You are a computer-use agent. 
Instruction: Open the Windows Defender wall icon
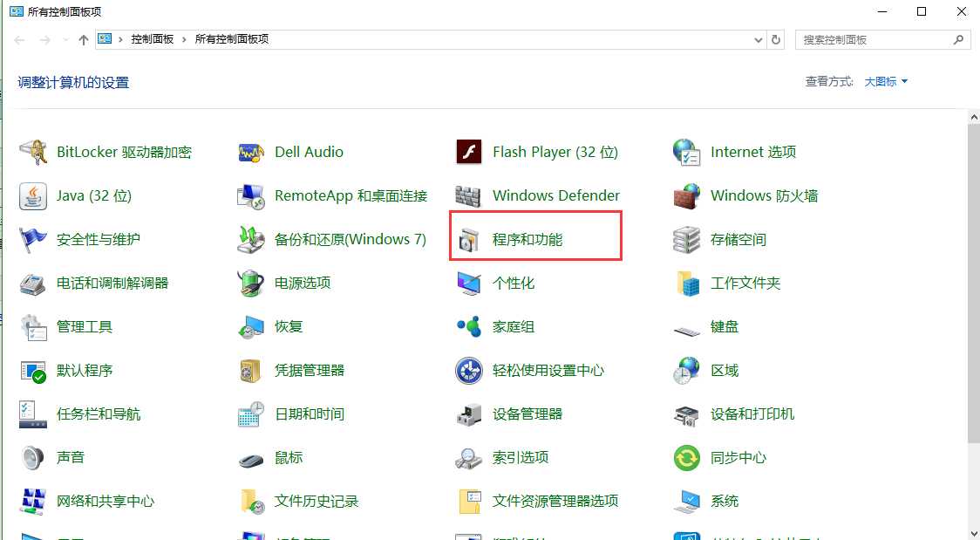(x=469, y=195)
